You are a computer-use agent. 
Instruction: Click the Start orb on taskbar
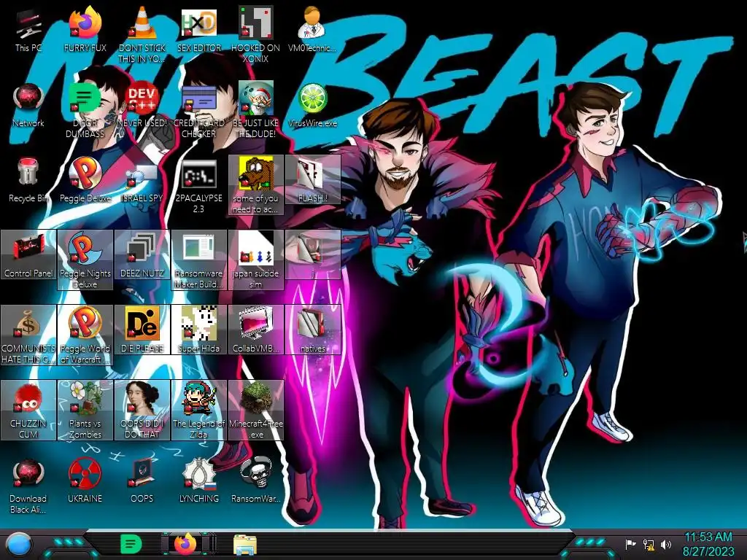pos(19,544)
